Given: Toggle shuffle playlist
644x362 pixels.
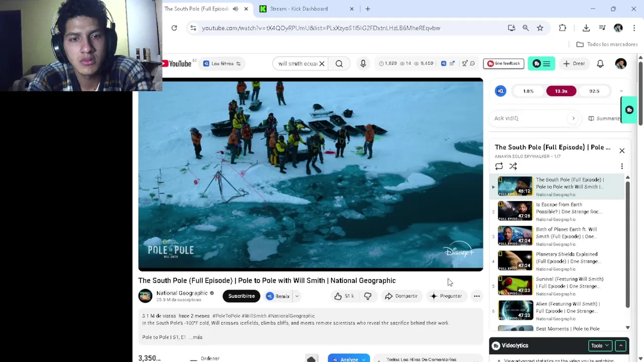Looking at the screenshot, I should pyautogui.click(x=513, y=166).
